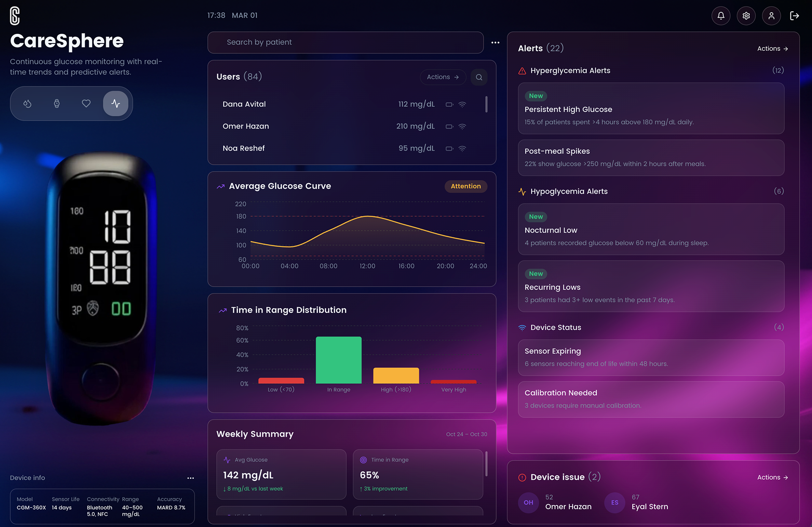Click the Attention badge on glucose curve

(x=466, y=186)
